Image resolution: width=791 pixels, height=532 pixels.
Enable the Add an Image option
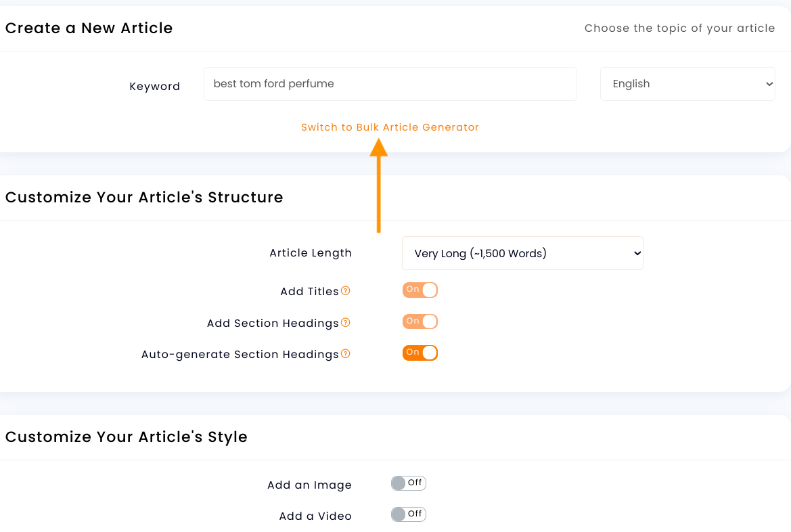[x=408, y=483]
